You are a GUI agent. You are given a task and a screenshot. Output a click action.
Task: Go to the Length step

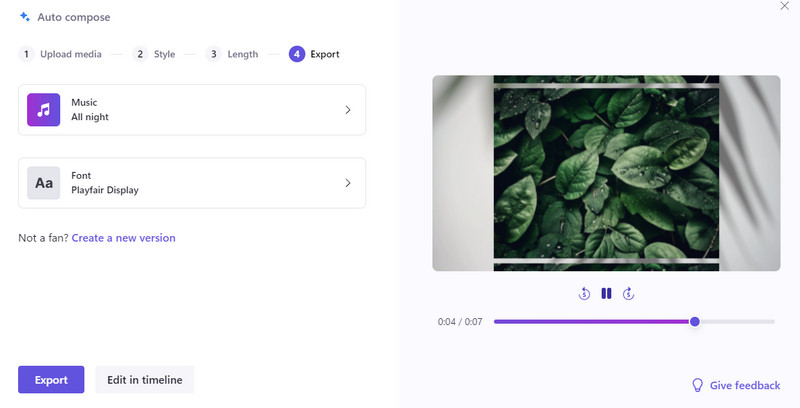[x=232, y=54]
